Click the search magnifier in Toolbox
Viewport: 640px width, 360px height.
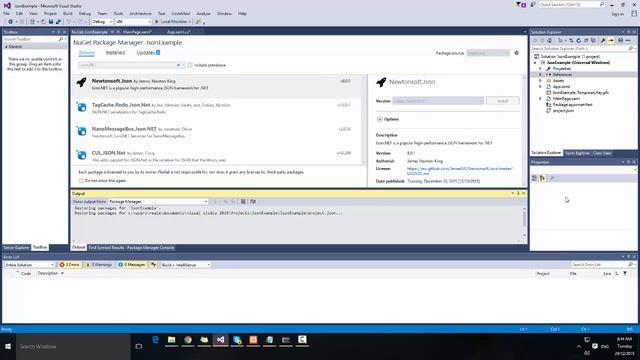(x=61, y=39)
